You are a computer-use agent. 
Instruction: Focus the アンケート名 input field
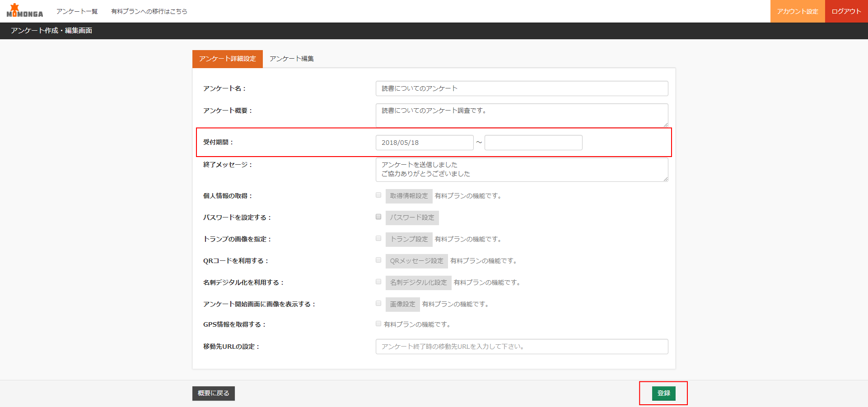pos(522,88)
